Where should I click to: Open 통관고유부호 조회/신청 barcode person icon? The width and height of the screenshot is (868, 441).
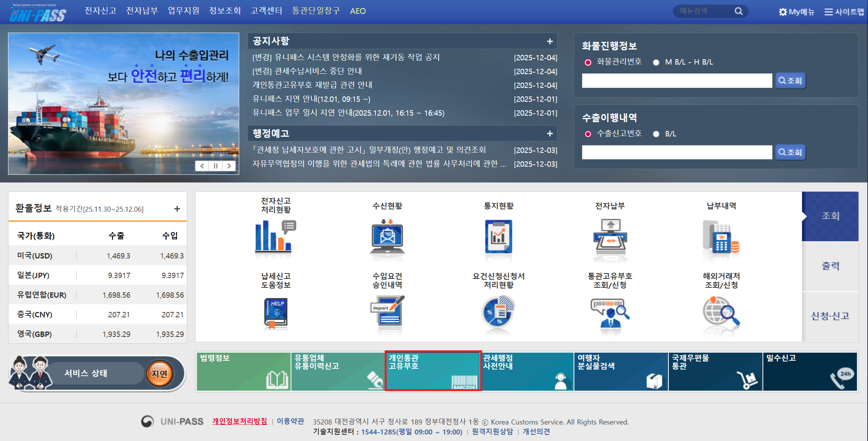point(610,314)
